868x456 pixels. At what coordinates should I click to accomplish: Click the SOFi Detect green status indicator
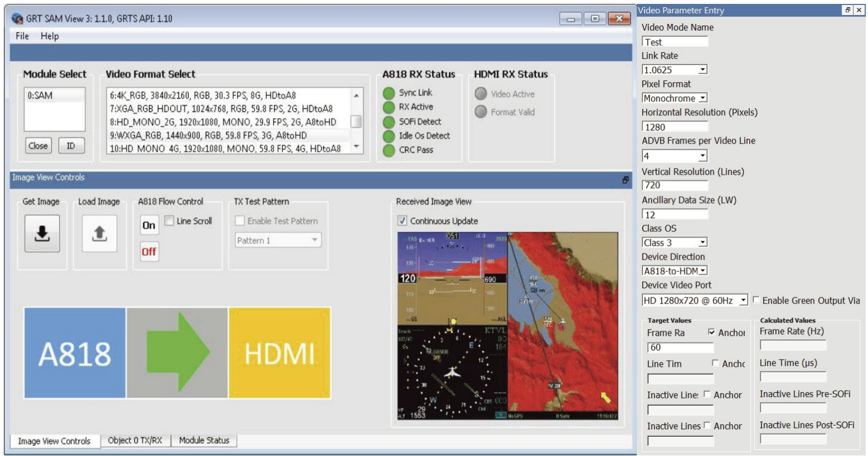click(x=389, y=122)
